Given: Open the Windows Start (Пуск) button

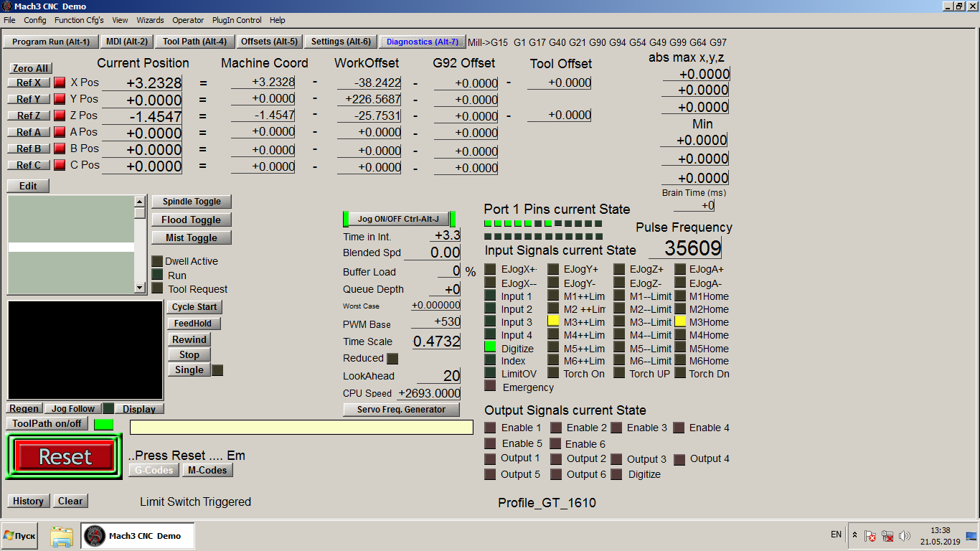Looking at the screenshot, I should tap(20, 536).
